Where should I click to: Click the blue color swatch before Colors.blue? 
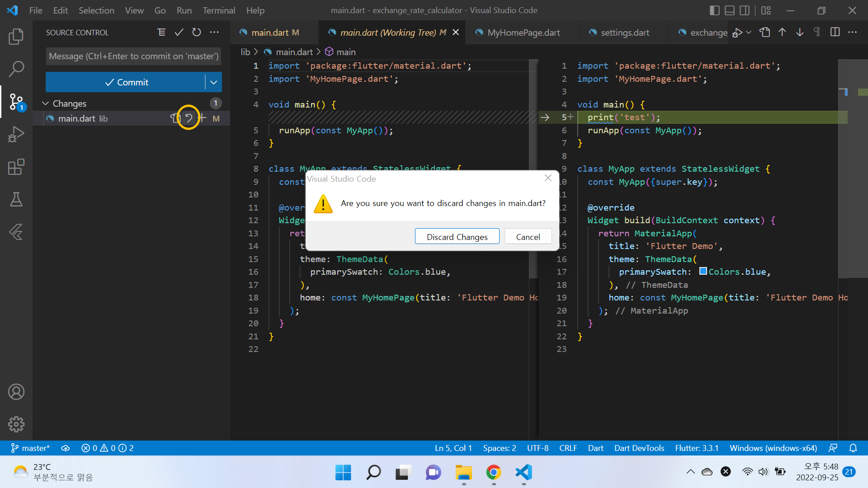[703, 271]
